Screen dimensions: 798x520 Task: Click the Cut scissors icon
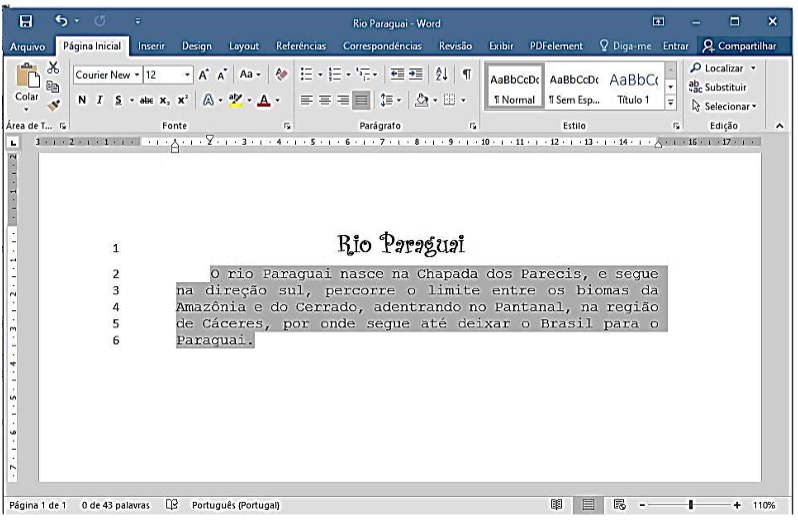(x=53, y=68)
